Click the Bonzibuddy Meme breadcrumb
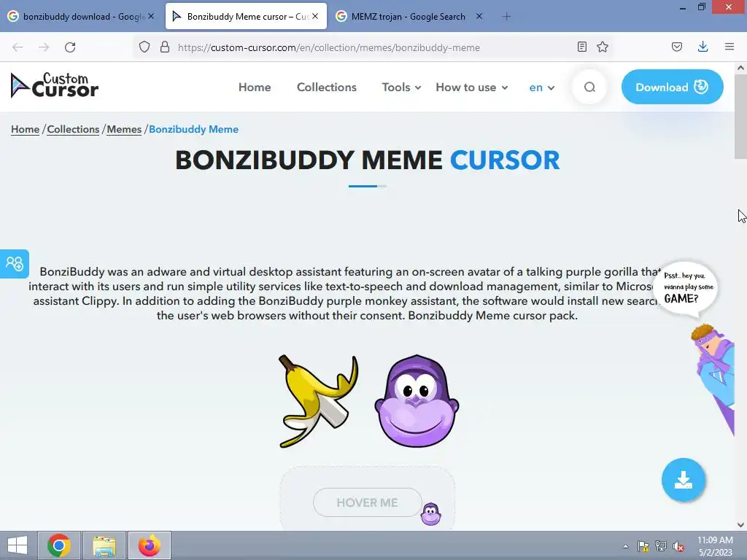 pyautogui.click(x=193, y=130)
